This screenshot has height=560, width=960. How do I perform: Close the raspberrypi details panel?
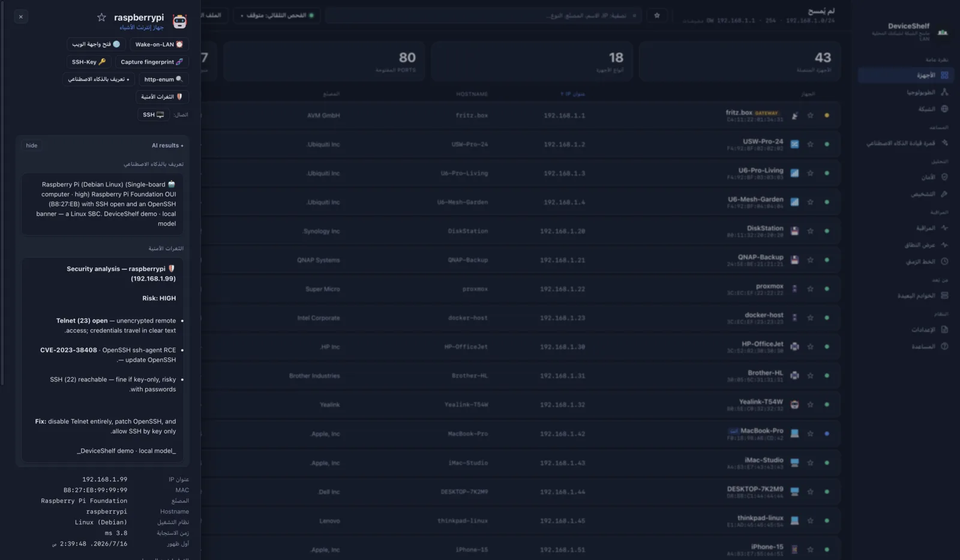coord(21,17)
